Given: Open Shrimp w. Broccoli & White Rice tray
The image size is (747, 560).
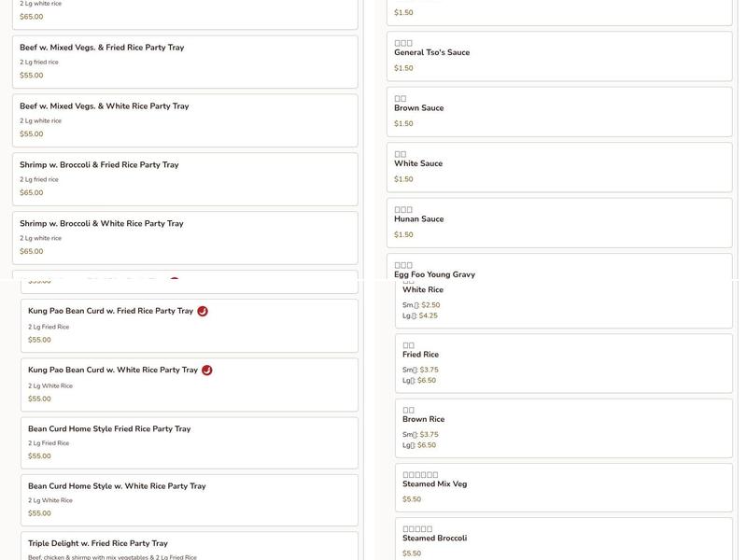Looking at the screenshot, I should click(x=185, y=237).
